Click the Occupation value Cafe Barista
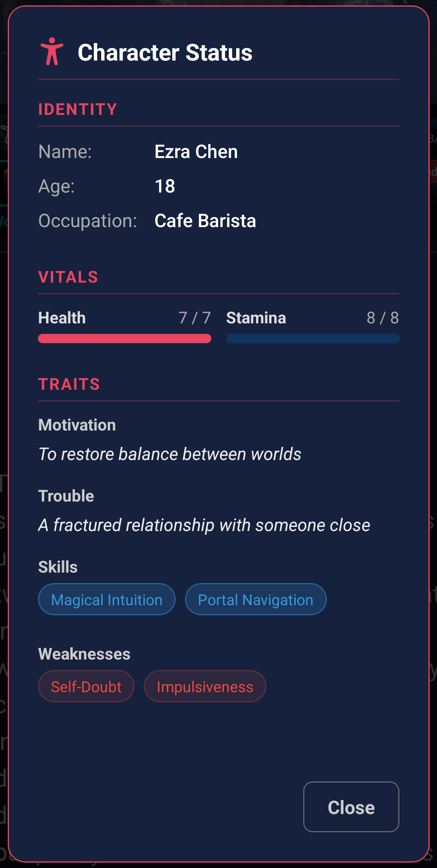Viewport: 437px width, 868px height. pyautogui.click(x=205, y=220)
